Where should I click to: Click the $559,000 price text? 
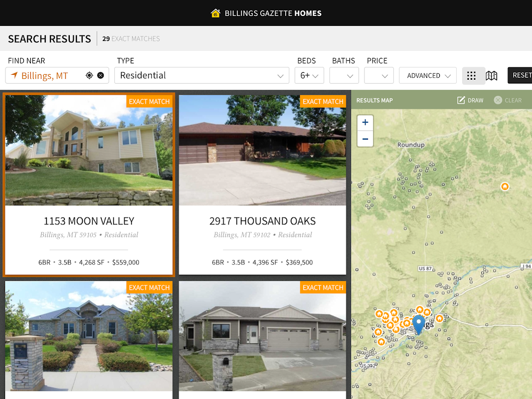(x=126, y=262)
